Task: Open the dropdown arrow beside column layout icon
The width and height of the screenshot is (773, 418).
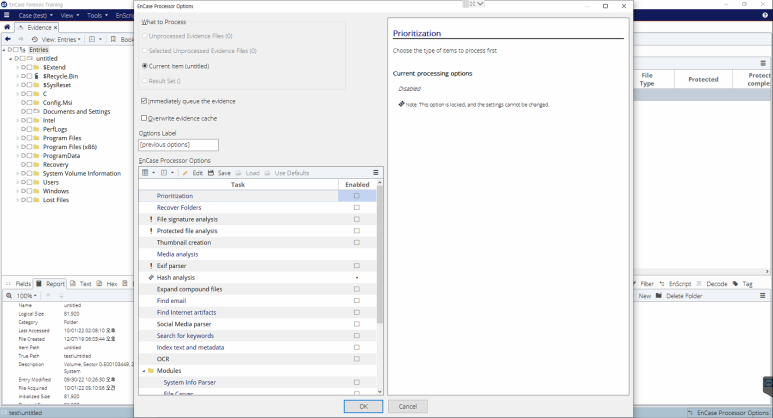Action: pyautogui.click(x=172, y=173)
